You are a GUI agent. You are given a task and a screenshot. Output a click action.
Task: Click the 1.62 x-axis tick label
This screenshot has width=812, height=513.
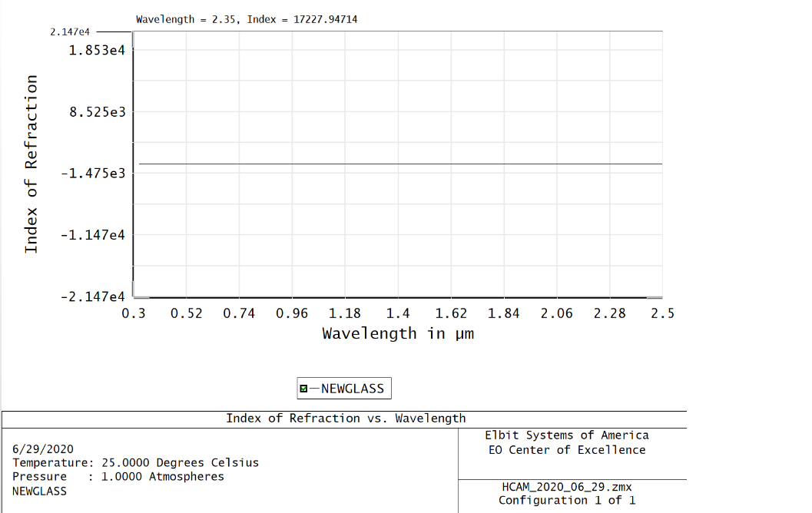(x=450, y=313)
